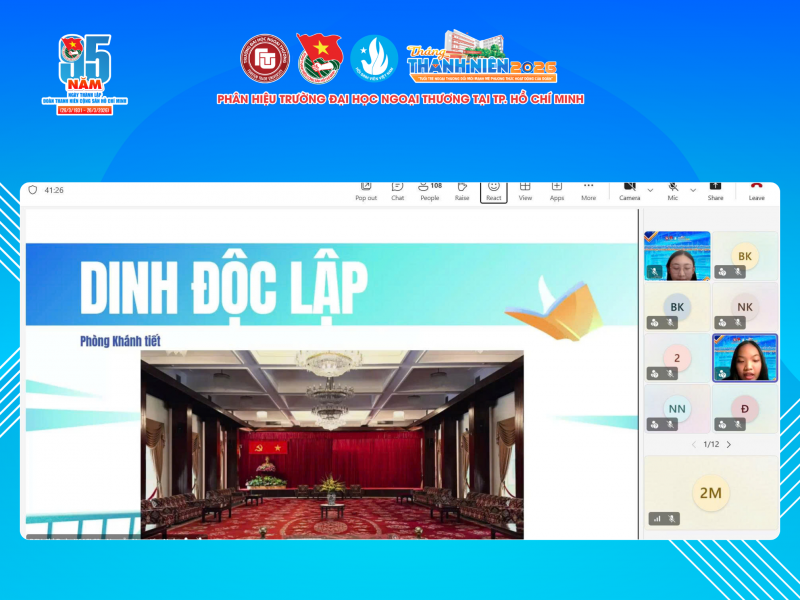Screen dimensions: 800x600
Task: Expand the Camera options dropdown arrow
Action: (x=650, y=190)
